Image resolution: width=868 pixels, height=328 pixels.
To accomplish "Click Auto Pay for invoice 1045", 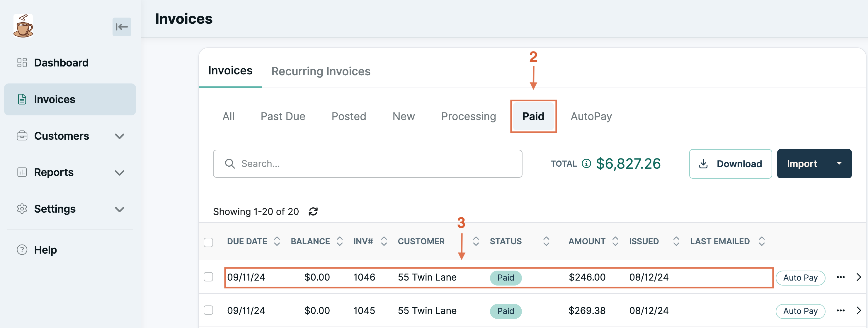I will click(x=800, y=311).
